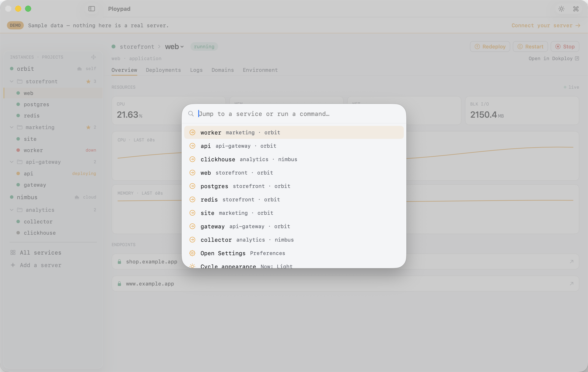Select the site service in sidebar
The width and height of the screenshot is (588, 372).
pyautogui.click(x=53, y=139)
